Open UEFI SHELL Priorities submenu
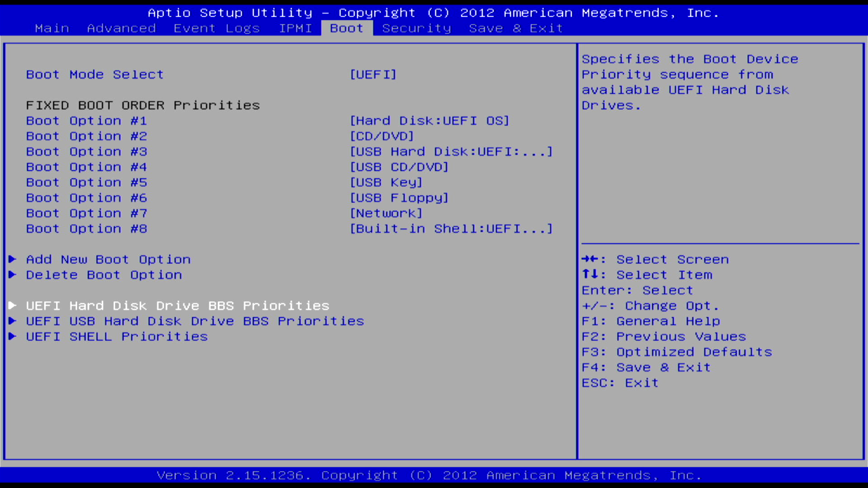 click(x=117, y=337)
